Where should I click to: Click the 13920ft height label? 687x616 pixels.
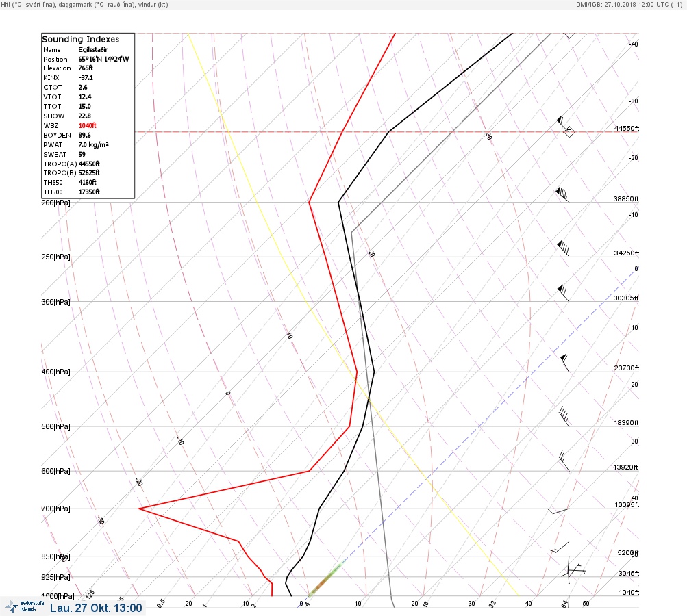[625, 467]
